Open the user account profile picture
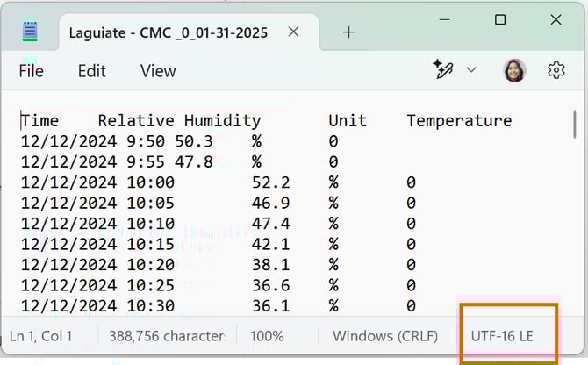 514,70
